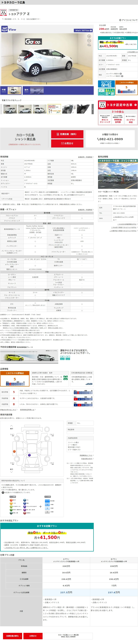Screen dimensions: 138x644
Task: Click the help icon beside ロングラン保証付
Action: pos(120,74)
